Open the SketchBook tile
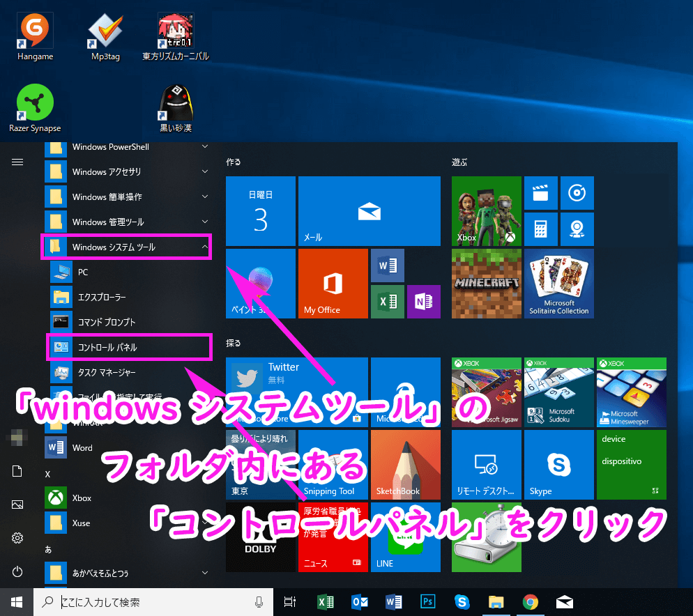Viewport: 693px width, 616px height. (406, 465)
